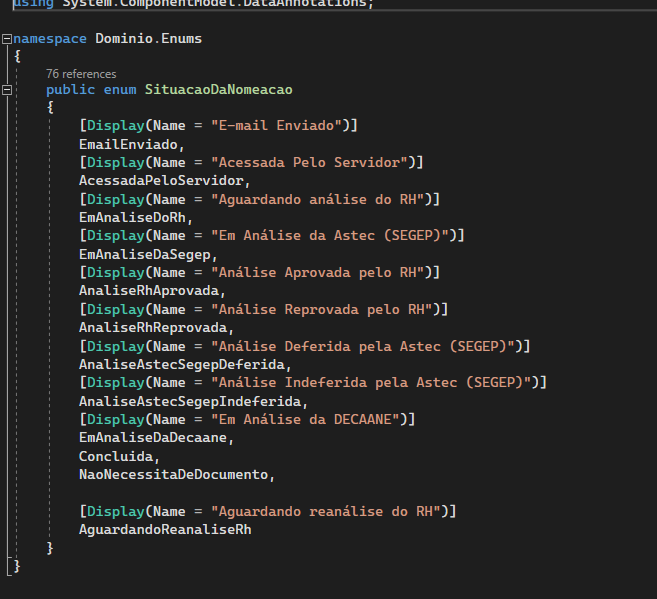Viewport: 657px width, 599px height.
Task: Click the Concluida enum member
Action: pos(116,456)
